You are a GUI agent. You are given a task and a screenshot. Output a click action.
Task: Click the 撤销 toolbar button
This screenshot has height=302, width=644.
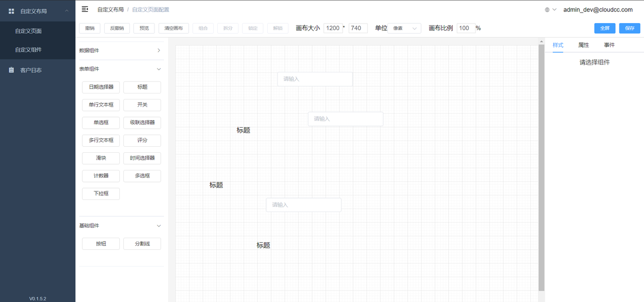[90, 28]
